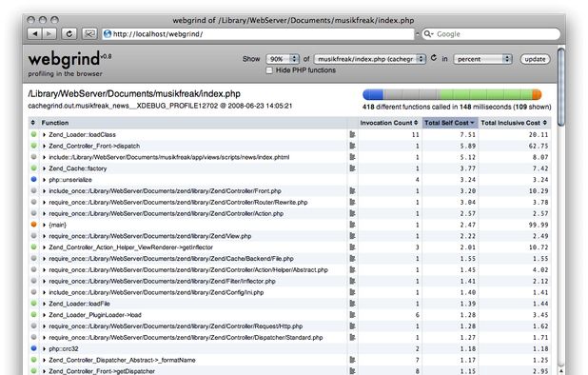Open file icon for Filter/Inflector.php row

pos(352,281)
